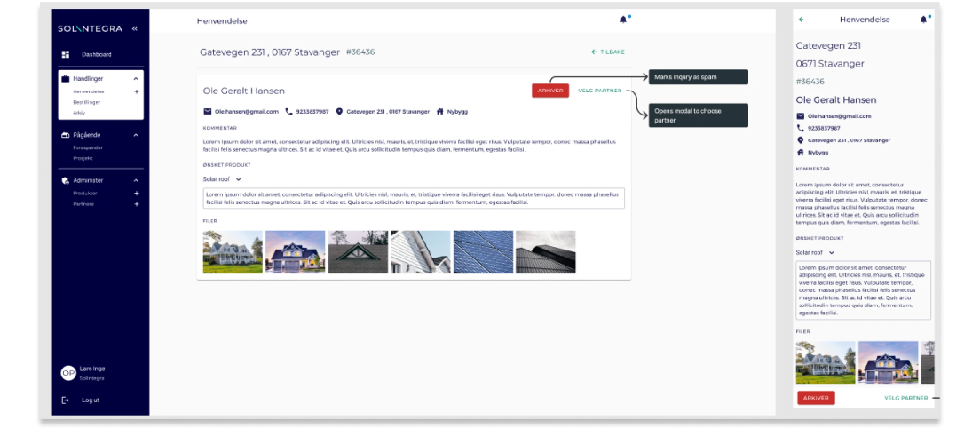Viewport: 980px width, 428px height.
Task: Open the white siding gutter thumbnail
Action: tap(421, 252)
